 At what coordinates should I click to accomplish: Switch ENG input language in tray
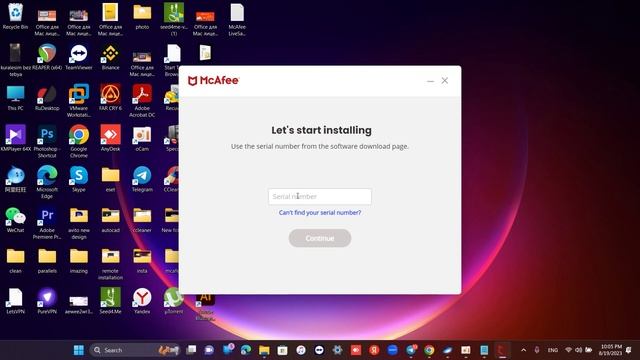pyautogui.click(x=553, y=350)
